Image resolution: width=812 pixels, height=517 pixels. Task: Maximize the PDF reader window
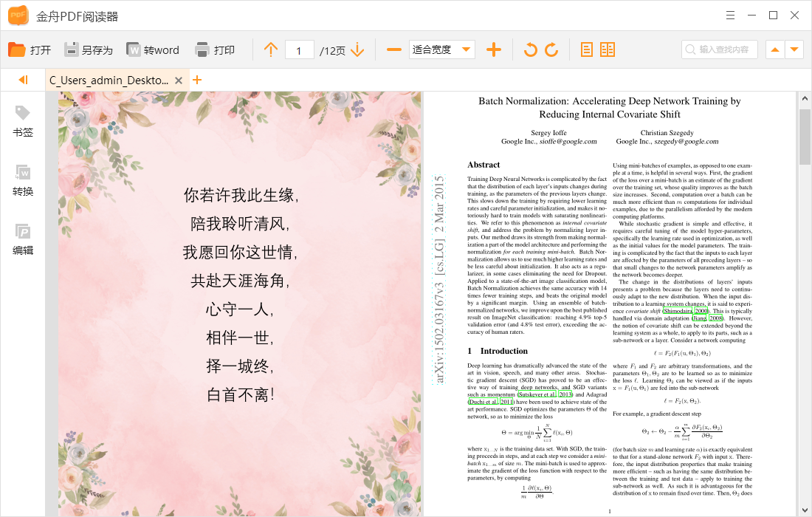click(x=773, y=16)
